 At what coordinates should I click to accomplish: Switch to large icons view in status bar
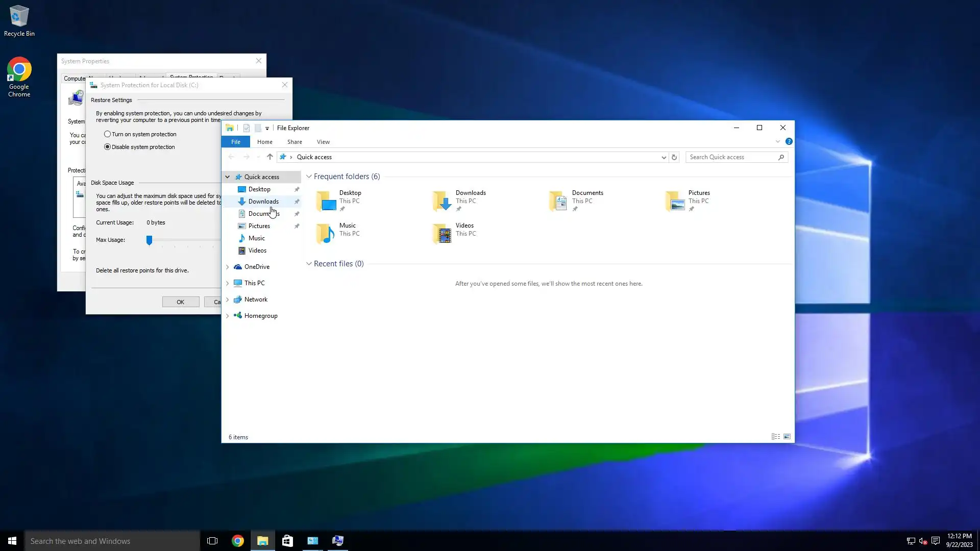pos(787,437)
